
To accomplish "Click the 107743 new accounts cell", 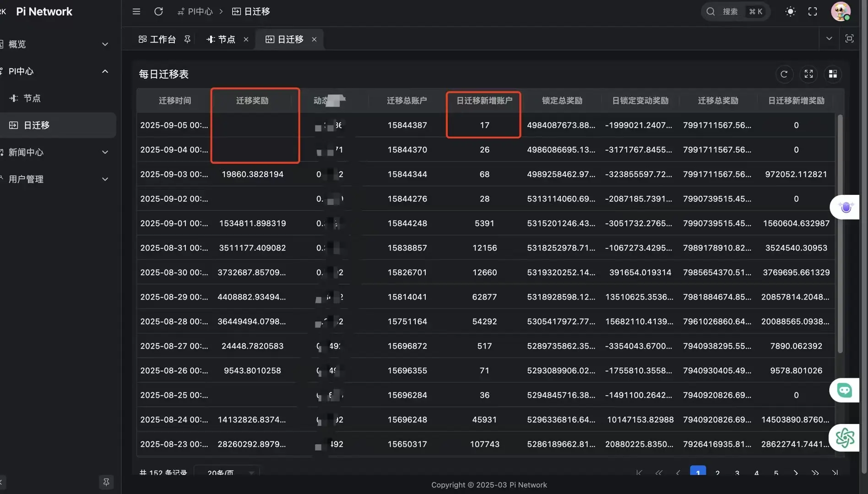I will point(484,444).
